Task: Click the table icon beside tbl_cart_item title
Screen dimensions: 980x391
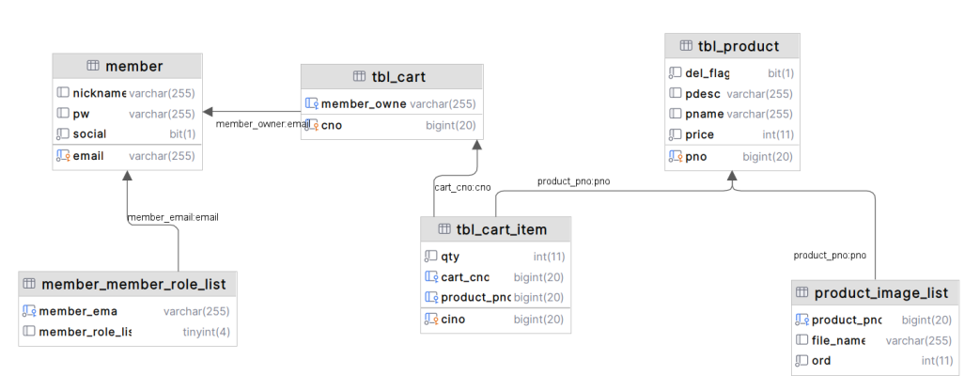Action: point(444,229)
